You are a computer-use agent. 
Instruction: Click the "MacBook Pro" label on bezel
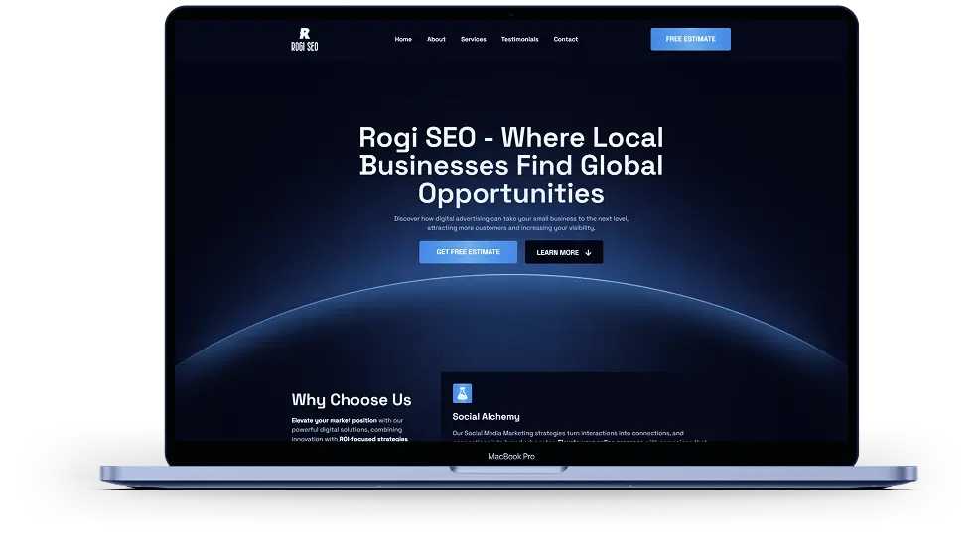511,456
